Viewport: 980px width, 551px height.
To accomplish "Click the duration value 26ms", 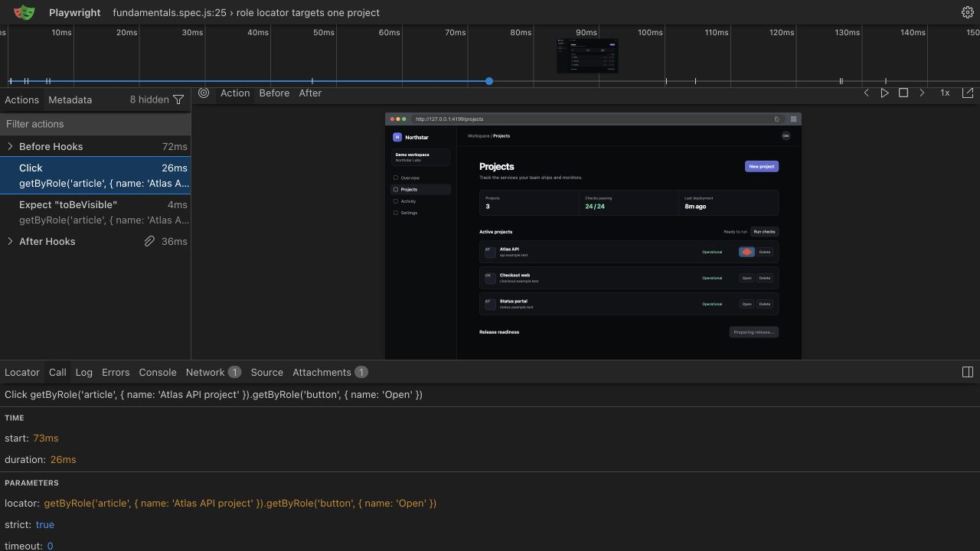I will [x=63, y=459].
